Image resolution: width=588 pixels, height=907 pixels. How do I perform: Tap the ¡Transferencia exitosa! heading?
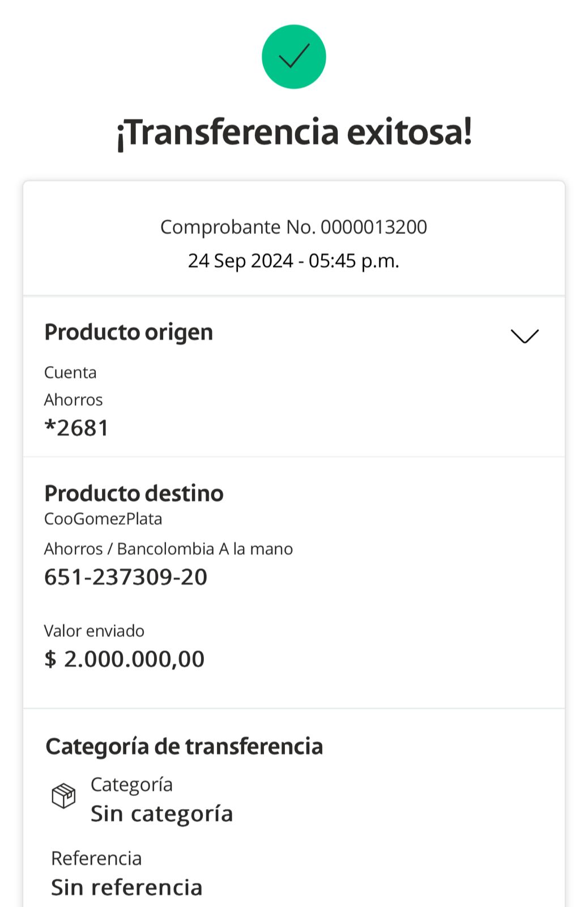point(294,133)
